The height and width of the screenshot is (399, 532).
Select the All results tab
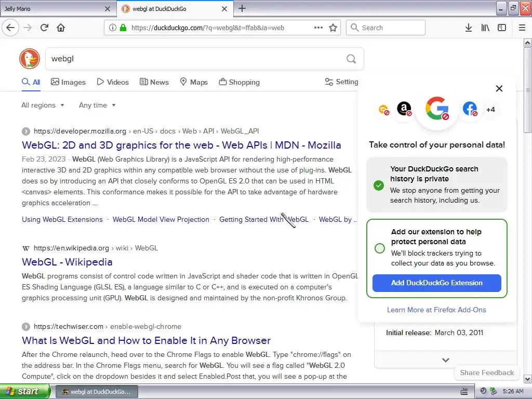tap(31, 82)
